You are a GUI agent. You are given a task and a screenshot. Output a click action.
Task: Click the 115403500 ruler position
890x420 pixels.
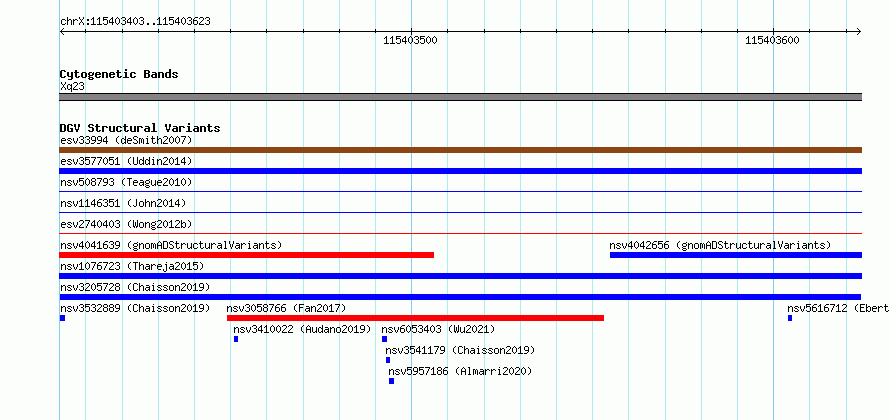point(410,40)
